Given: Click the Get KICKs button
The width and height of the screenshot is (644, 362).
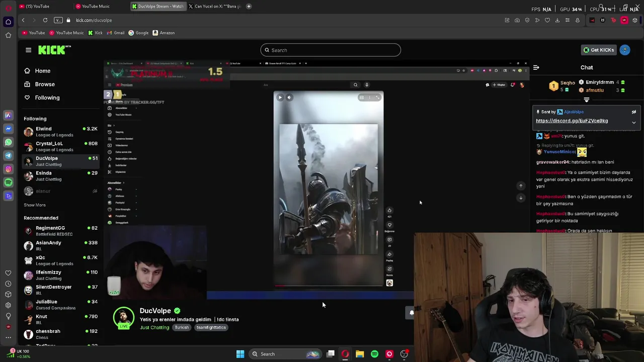Looking at the screenshot, I should [x=598, y=50].
